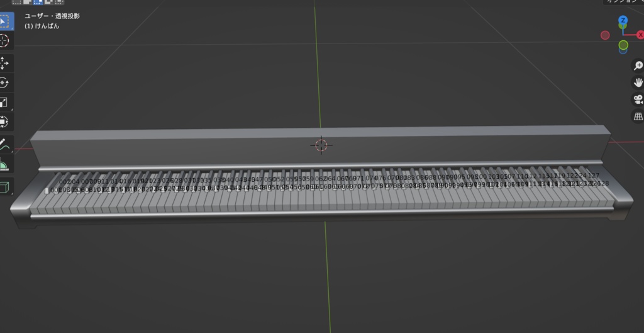Image resolution: width=644 pixels, height=333 pixels.
Task: Click the blue Z axis gizmo handle
Action: point(623,20)
